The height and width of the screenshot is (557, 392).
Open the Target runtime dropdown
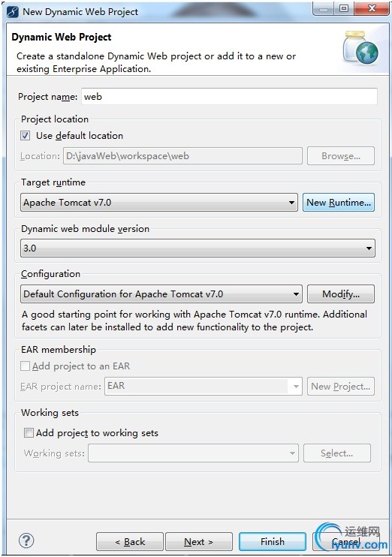(x=159, y=203)
